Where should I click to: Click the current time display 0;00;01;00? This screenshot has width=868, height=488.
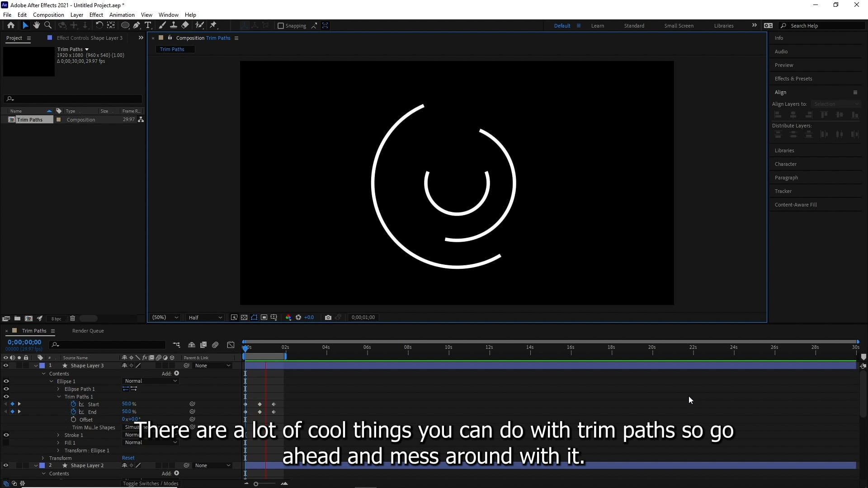point(363,317)
